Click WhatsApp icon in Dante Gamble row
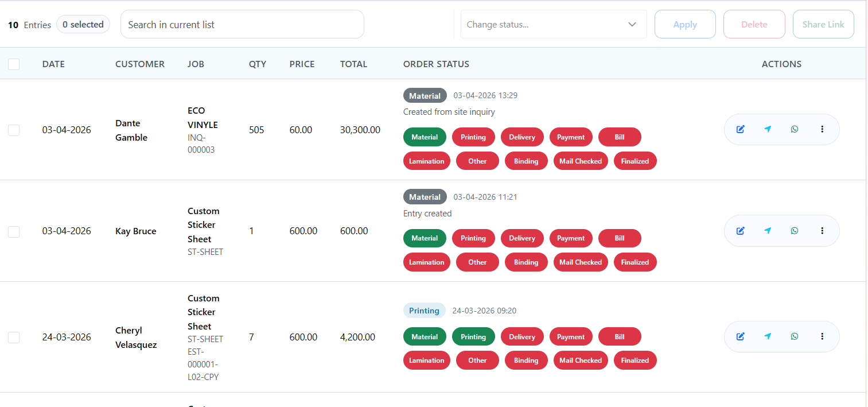Screen dimensions: 868x407 (x=795, y=129)
